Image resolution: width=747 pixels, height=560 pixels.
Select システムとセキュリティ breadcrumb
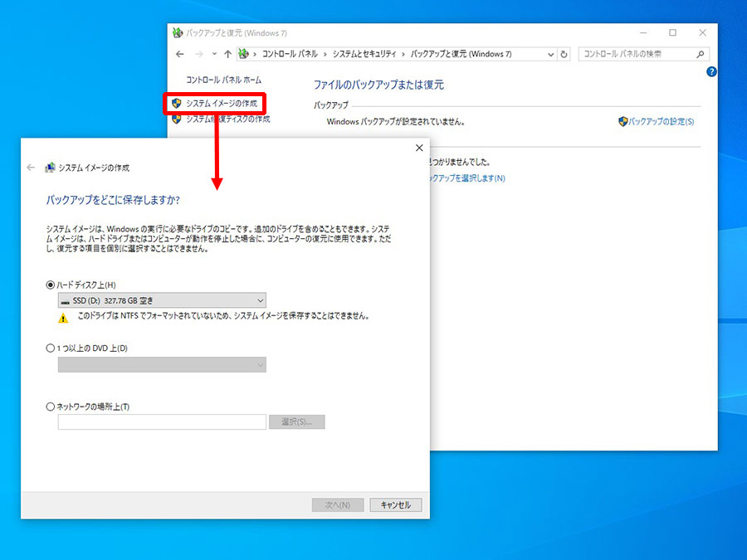pyautogui.click(x=364, y=54)
